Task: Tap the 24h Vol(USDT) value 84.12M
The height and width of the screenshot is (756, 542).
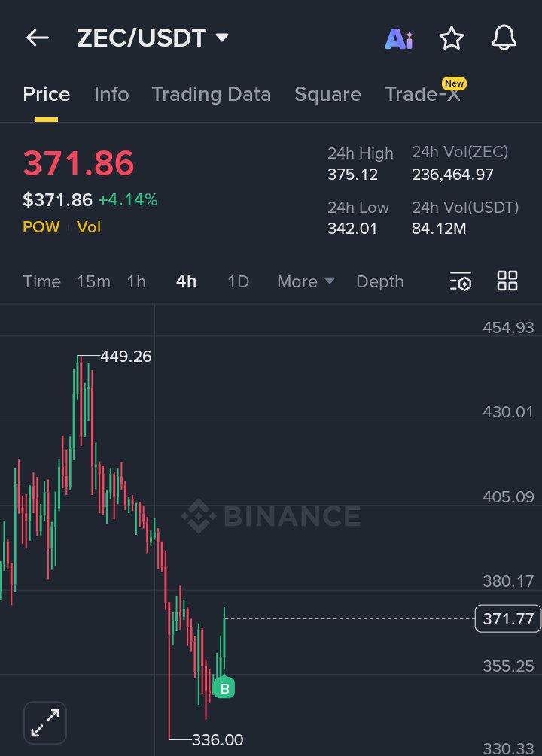Action: pos(439,228)
